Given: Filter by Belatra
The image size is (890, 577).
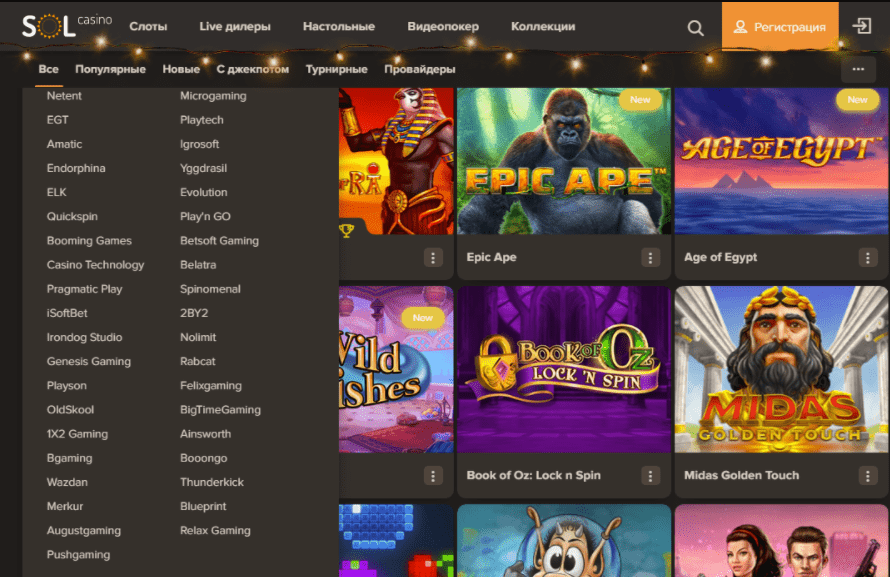Looking at the screenshot, I should (x=198, y=265).
